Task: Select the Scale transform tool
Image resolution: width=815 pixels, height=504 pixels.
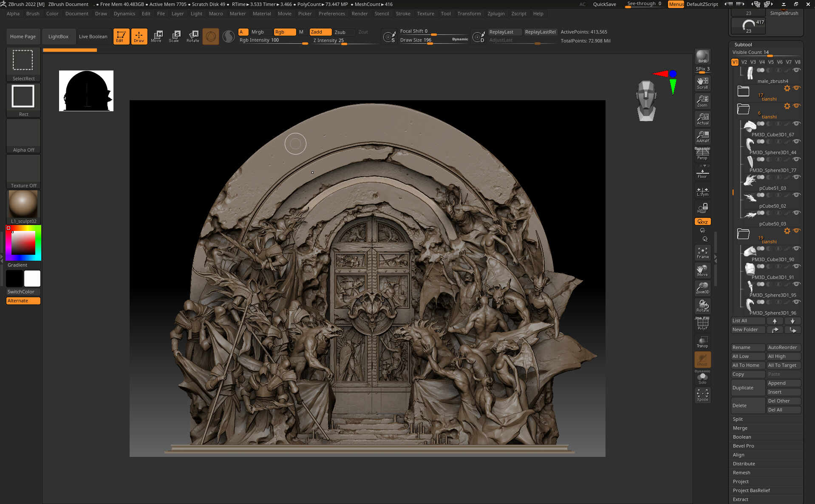Action: pos(174,37)
